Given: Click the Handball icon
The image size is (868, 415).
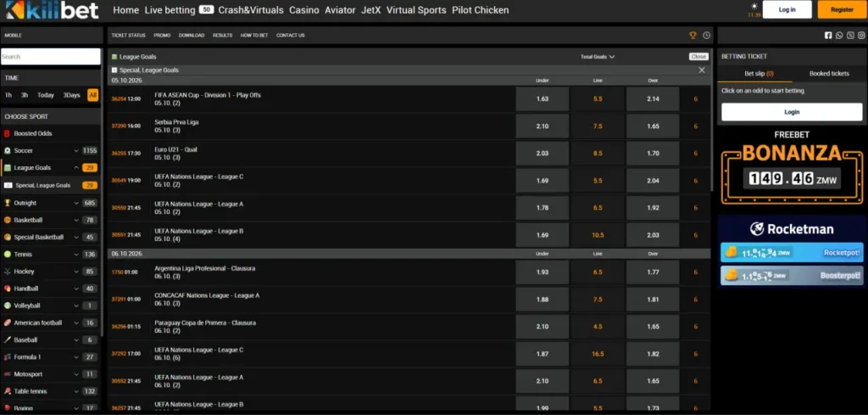Looking at the screenshot, I should tap(7, 289).
